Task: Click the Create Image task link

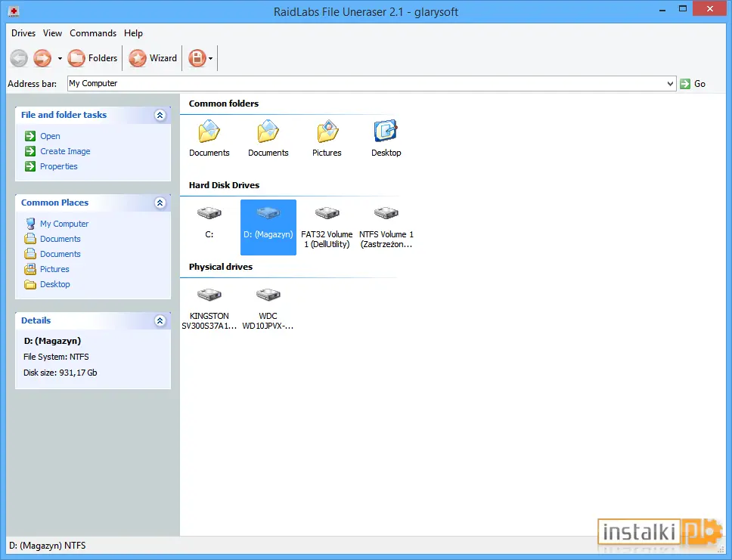Action: pos(65,151)
